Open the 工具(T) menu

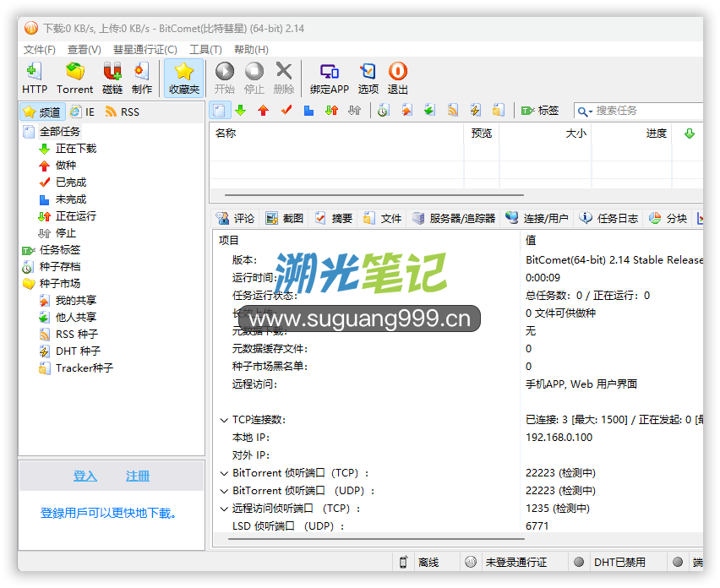coord(205,50)
